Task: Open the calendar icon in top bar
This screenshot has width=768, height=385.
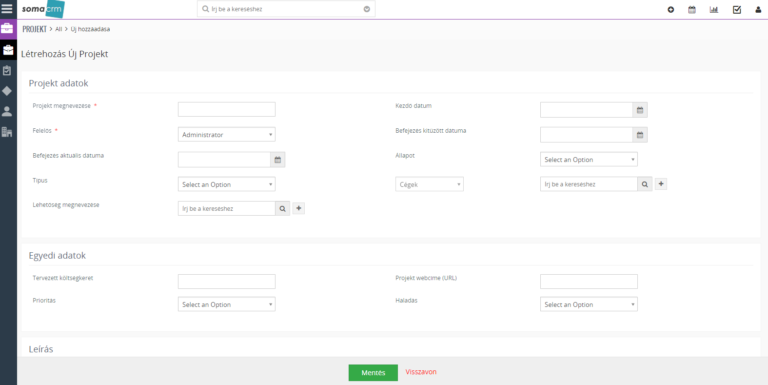Action: tap(692, 9)
